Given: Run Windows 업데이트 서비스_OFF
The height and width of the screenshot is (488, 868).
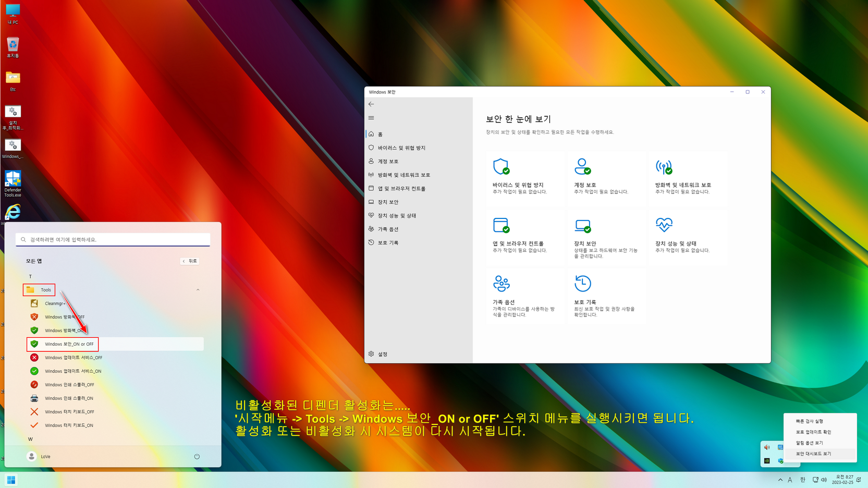Looking at the screenshot, I should point(115,358).
